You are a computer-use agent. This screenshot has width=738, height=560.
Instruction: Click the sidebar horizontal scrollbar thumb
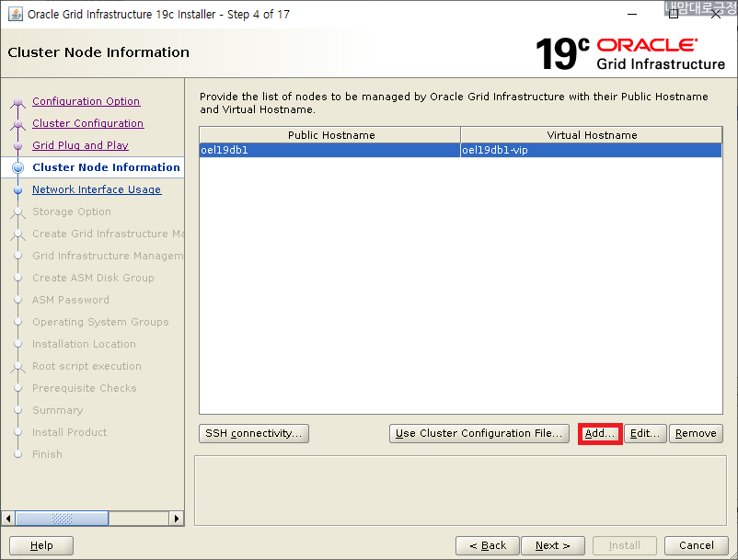point(62,519)
